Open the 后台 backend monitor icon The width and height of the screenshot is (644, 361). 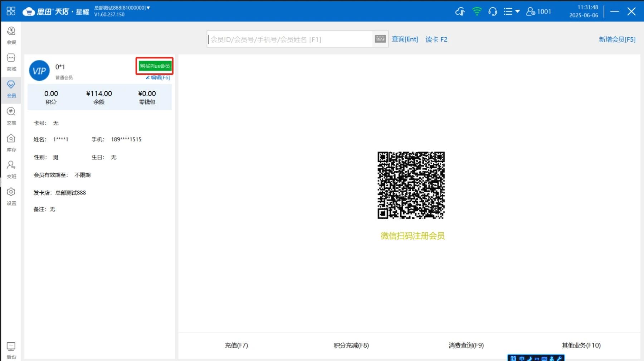tap(11, 350)
